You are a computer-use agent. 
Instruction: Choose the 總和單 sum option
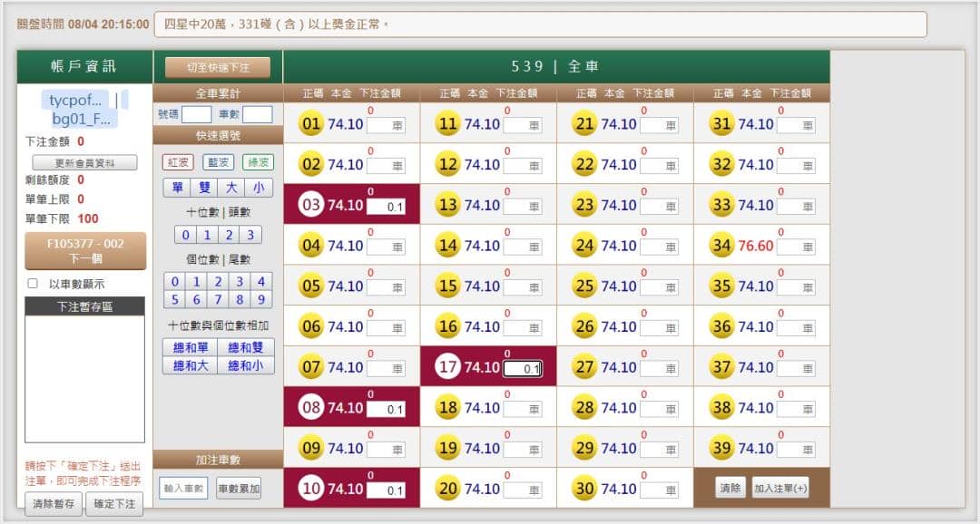coord(191,347)
